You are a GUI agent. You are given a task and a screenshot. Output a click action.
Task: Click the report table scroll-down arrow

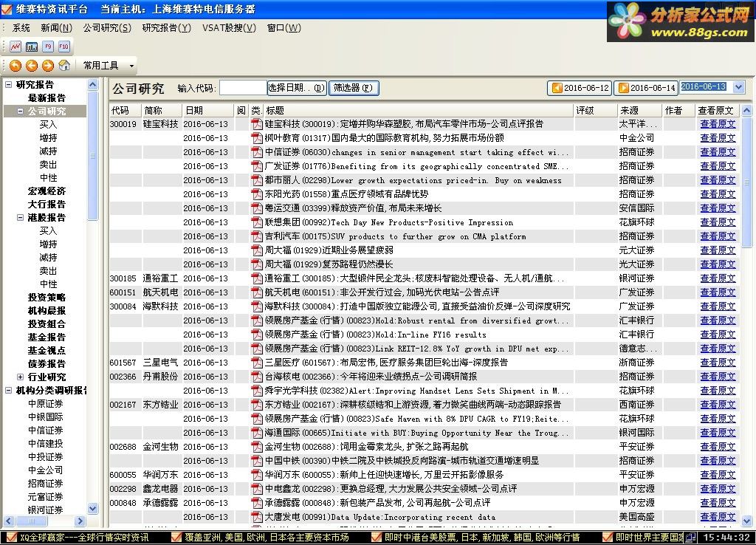(x=747, y=521)
